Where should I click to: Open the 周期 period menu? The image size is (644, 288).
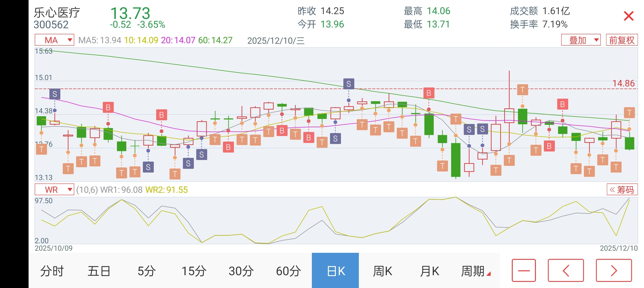click(x=475, y=271)
